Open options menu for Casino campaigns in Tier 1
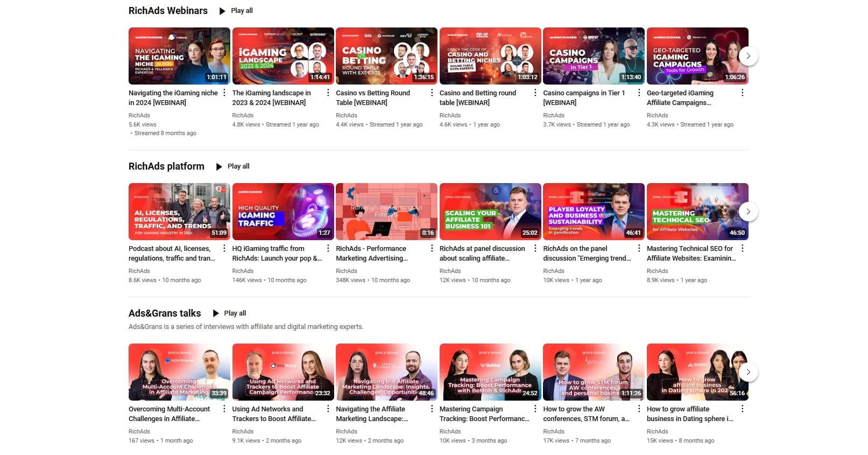 tap(639, 93)
